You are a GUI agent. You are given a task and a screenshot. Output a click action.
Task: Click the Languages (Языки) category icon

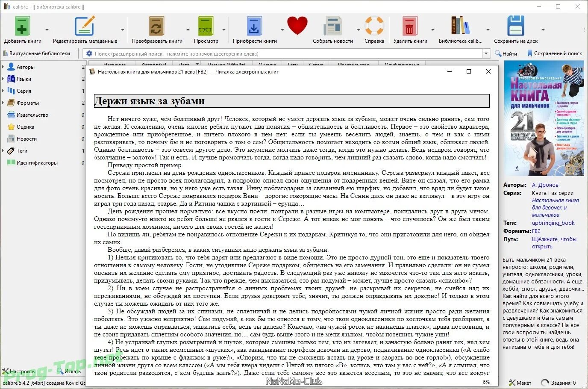click(11, 79)
